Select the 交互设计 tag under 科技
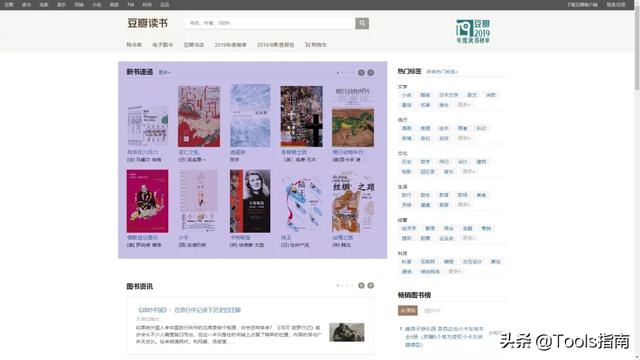 pos(472,262)
